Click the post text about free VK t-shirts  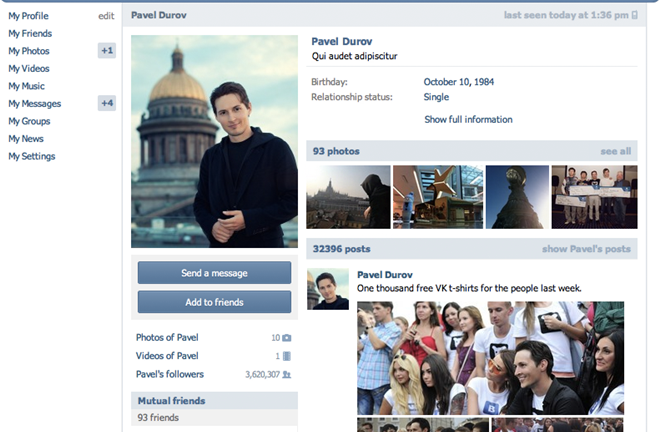[469, 288]
